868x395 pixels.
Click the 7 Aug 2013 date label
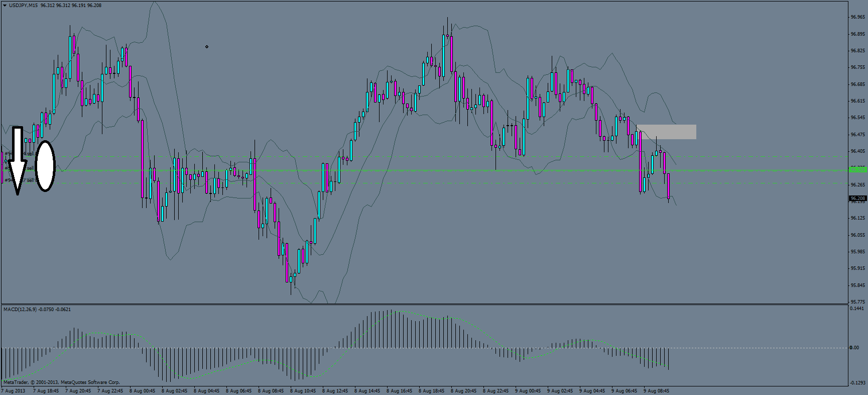click(x=14, y=390)
